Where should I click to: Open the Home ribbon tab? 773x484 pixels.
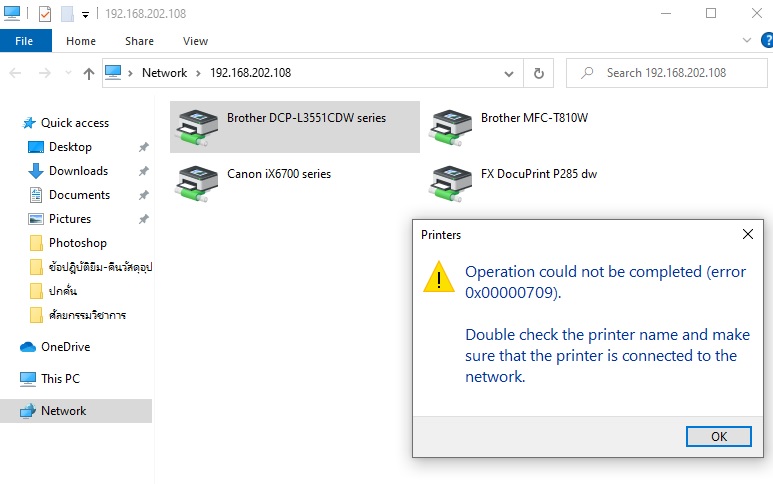[x=81, y=41]
